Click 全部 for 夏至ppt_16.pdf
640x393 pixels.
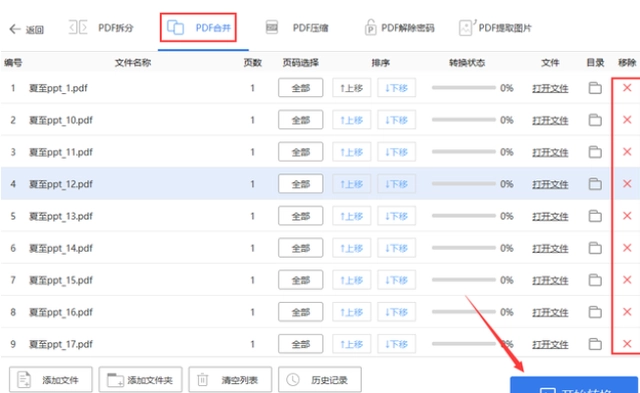click(x=300, y=312)
